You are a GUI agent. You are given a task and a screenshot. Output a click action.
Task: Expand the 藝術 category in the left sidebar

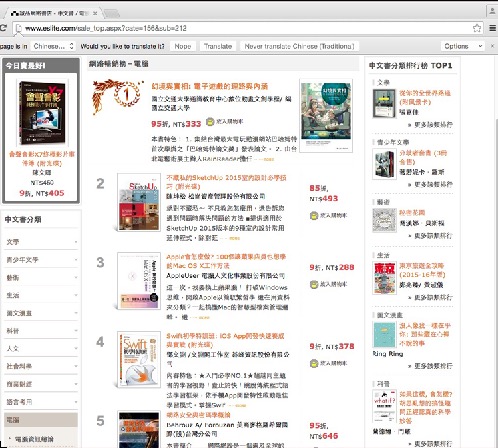click(x=41, y=277)
